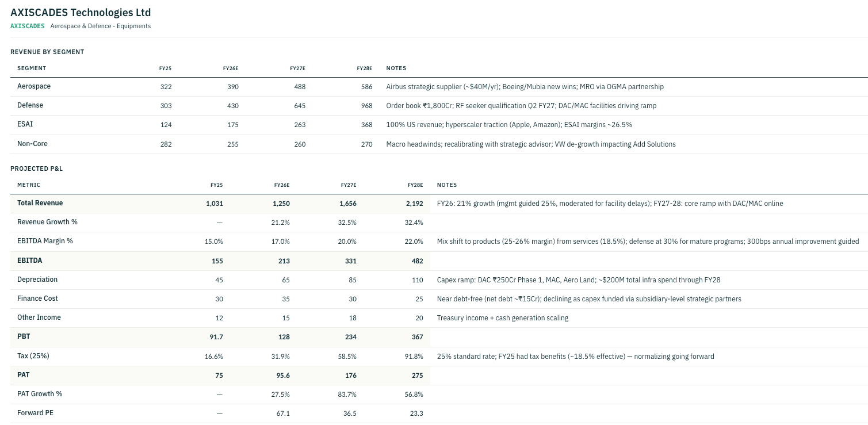Select the Depreciation row label
This screenshot has height=425, width=868.
point(37,279)
